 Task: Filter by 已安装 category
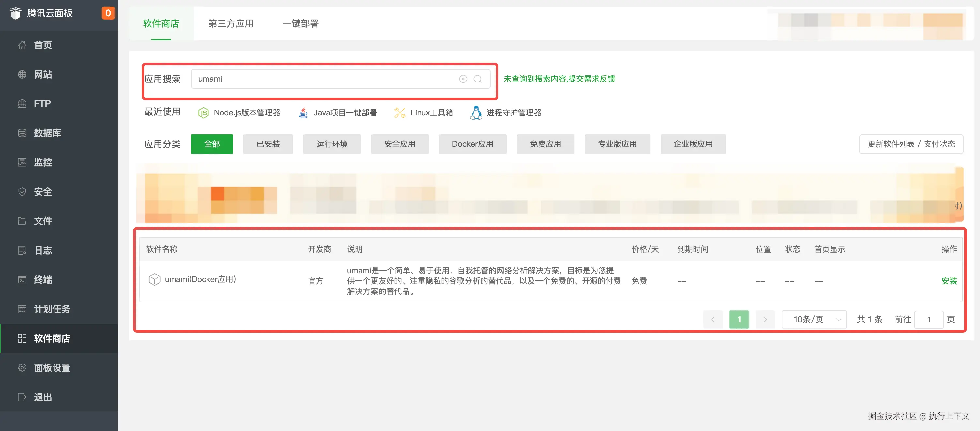(268, 144)
